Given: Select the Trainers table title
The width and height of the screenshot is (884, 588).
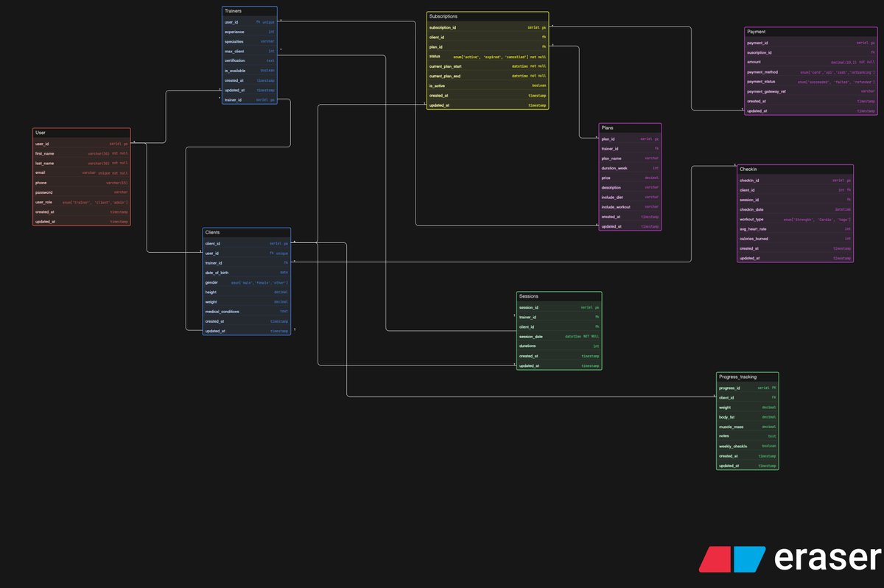Looking at the screenshot, I should click(233, 11).
